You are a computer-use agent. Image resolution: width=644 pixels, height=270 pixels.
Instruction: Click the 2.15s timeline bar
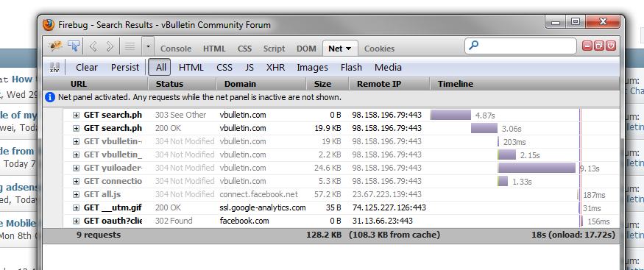[507, 154]
